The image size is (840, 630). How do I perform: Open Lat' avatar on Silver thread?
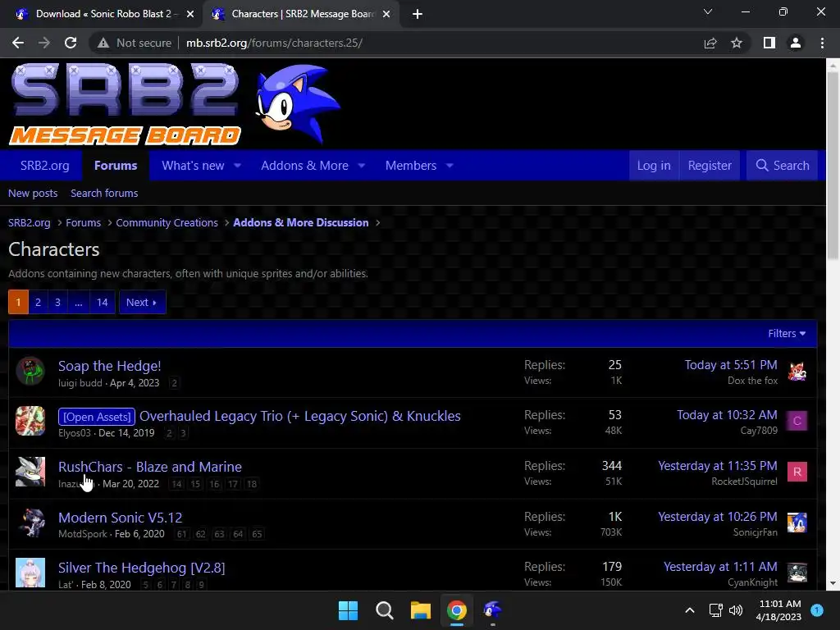(x=30, y=573)
